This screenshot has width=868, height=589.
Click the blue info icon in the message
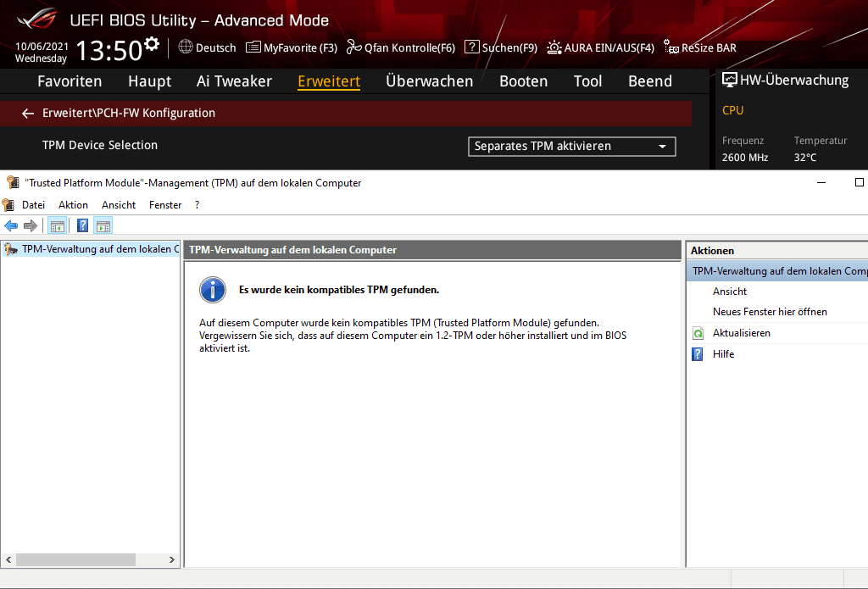click(213, 290)
